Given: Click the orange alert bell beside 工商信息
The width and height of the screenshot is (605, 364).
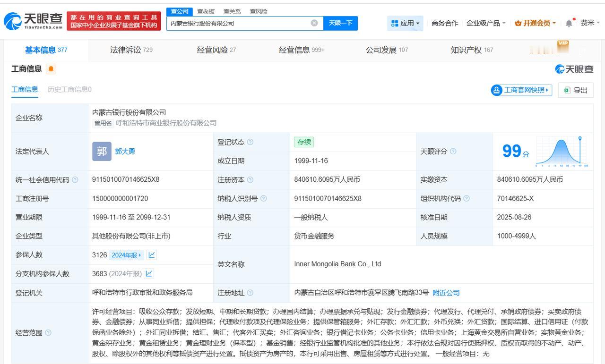Looking at the screenshot, I should coord(51,69).
